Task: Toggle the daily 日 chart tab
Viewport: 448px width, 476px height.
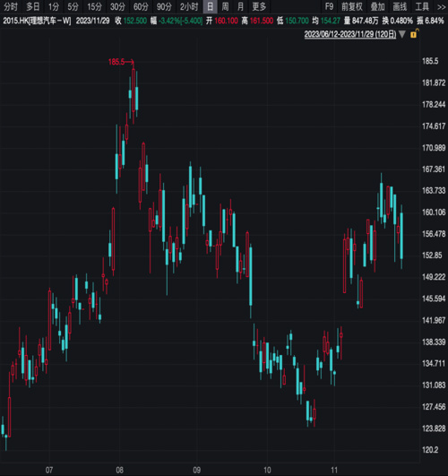Action: click(x=210, y=6)
